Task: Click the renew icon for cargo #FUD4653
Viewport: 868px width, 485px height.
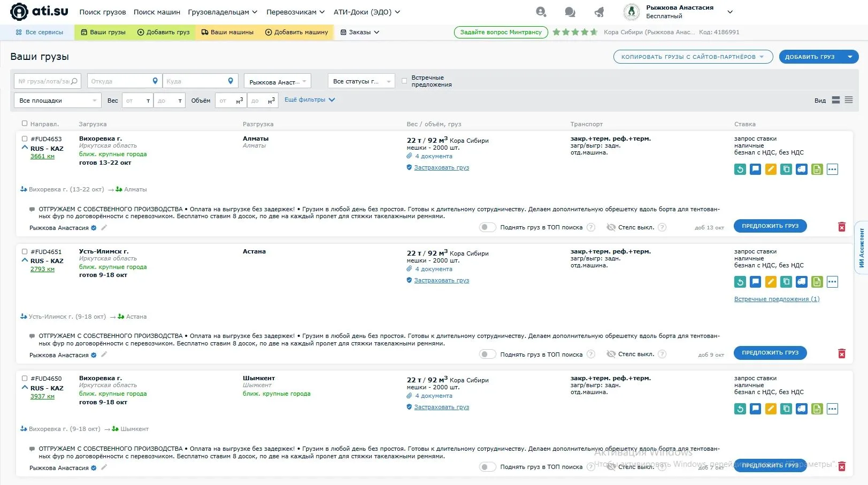Action: click(x=740, y=170)
